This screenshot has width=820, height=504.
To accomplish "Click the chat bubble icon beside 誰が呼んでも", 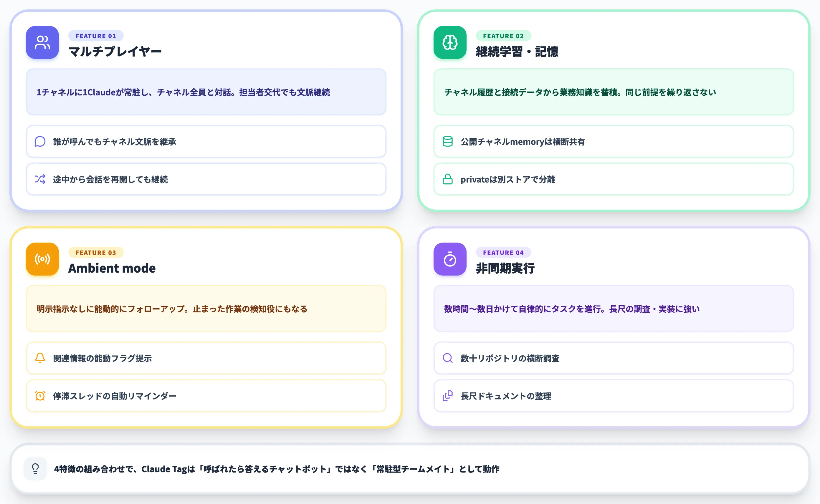I will pos(40,141).
